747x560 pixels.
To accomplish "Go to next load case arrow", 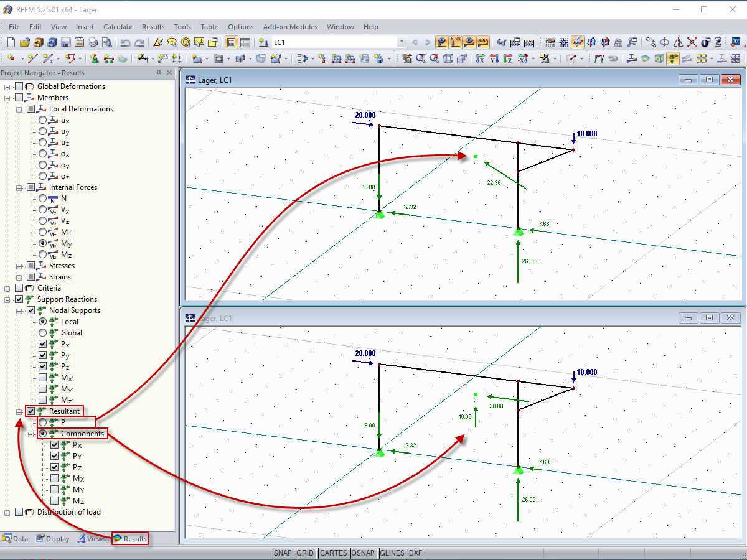I will click(428, 42).
